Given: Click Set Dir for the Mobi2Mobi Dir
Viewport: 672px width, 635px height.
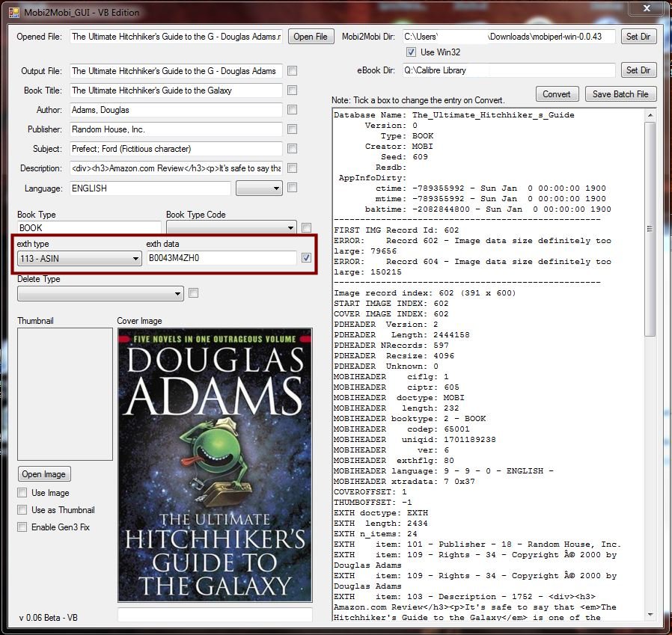Looking at the screenshot, I should tap(638, 37).
